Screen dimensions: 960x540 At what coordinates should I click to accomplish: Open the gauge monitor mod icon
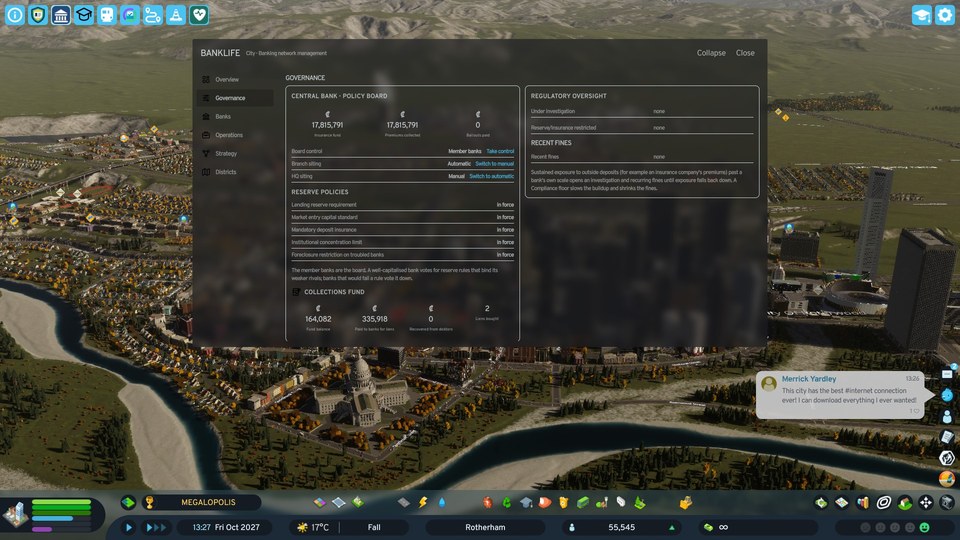point(130,15)
